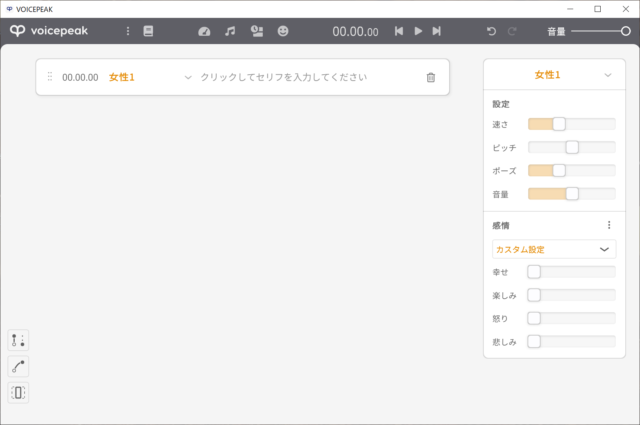640x425 pixels.
Task: Click the セリフ input placeholder text
Action: [284, 77]
